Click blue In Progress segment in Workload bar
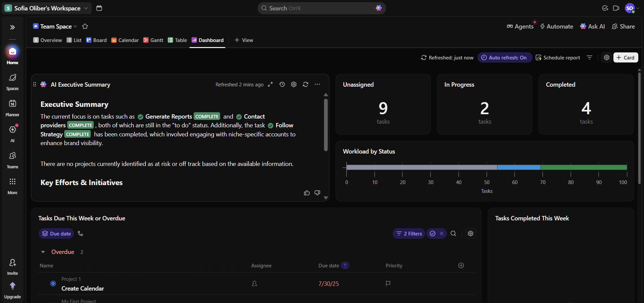 point(518,167)
